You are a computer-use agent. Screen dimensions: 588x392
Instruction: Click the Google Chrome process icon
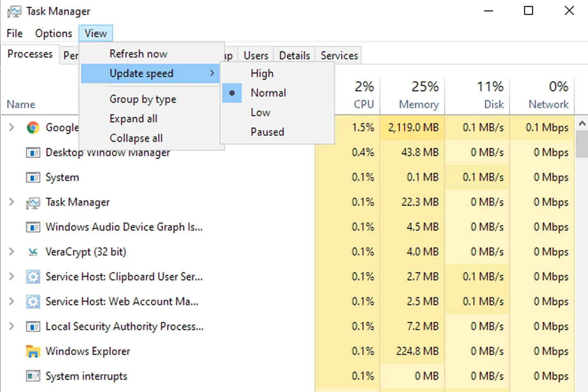coord(33,128)
